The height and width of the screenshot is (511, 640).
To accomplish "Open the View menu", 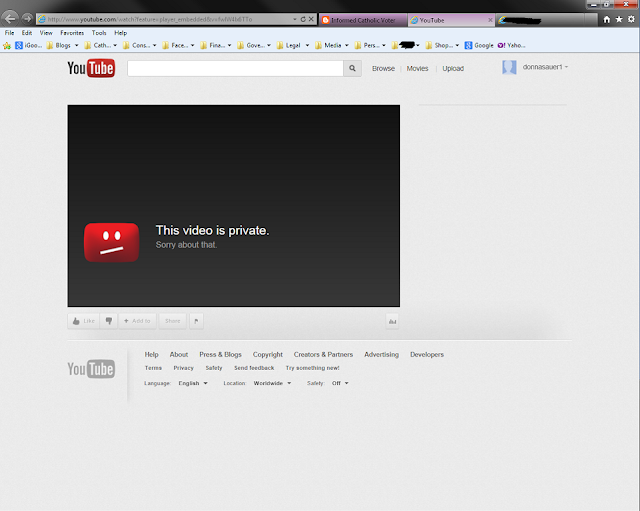I will pyautogui.click(x=46, y=33).
